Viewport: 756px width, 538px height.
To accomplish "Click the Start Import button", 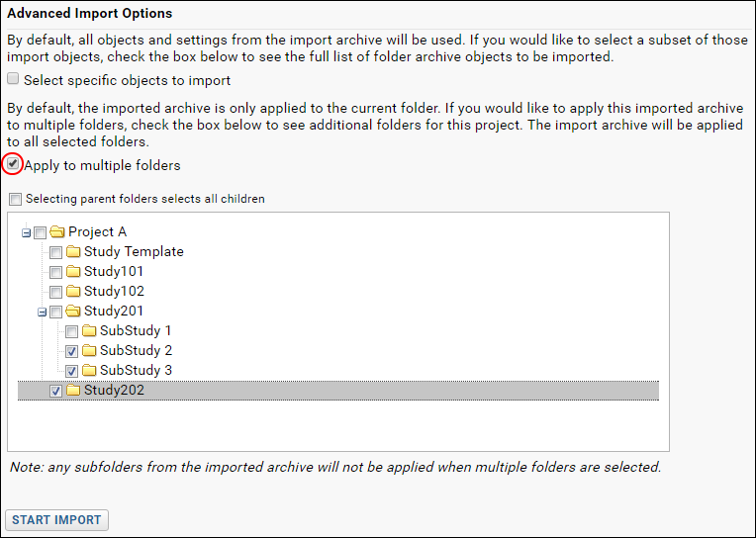I will click(x=56, y=519).
